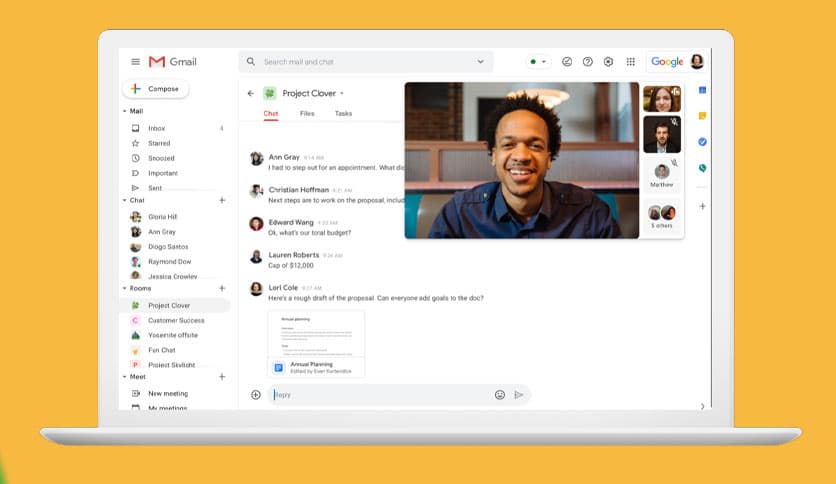836x484 pixels.
Task: Open the Google account avatar
Action: pos(696,62)
